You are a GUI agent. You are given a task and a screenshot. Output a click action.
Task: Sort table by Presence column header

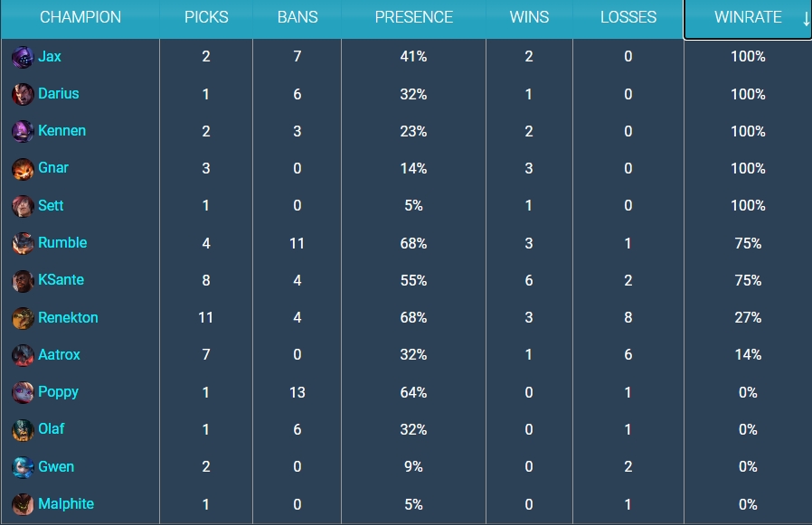pos(413,18)
